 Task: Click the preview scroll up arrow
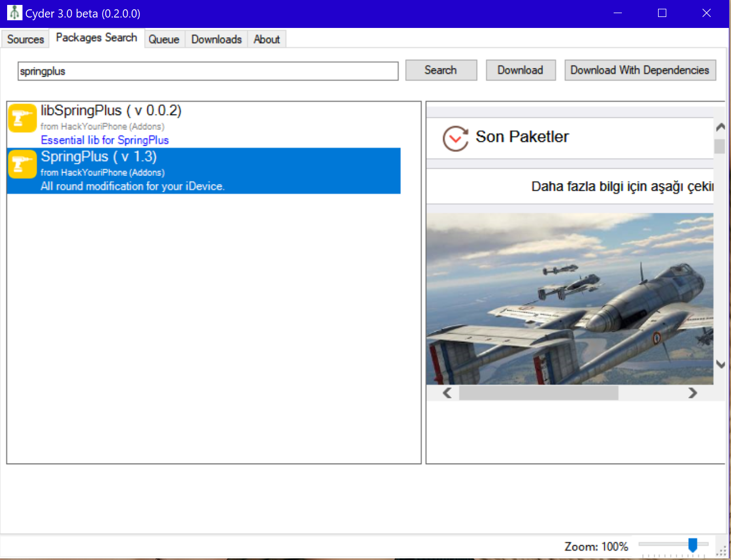point(721,127)
